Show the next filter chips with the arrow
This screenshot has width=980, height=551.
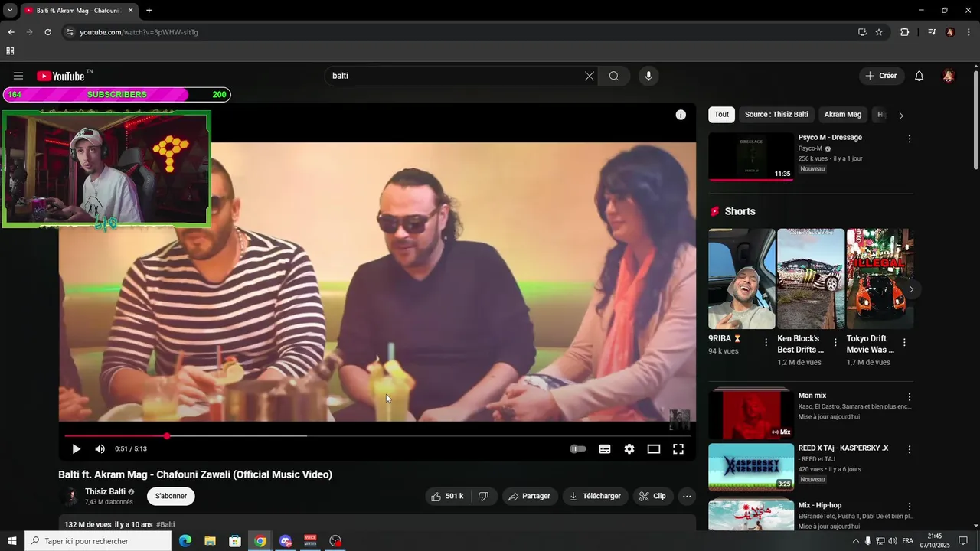pyautogui.click(x=901, y=116)
